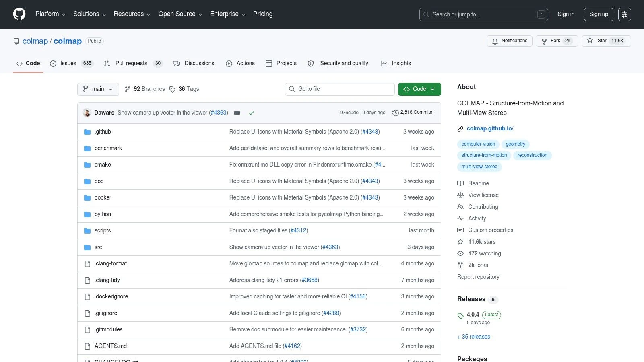Click the release tag icon beside 4.0.4
This screenshot has height=362, width=644.
460,316
